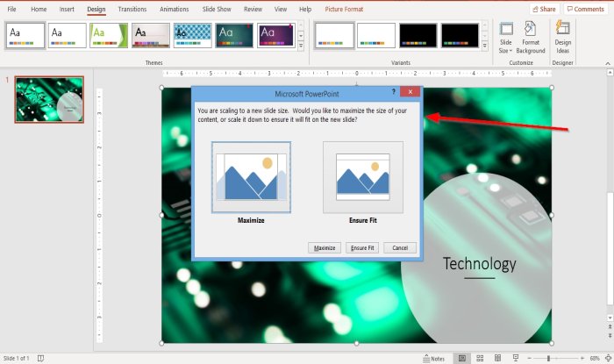The height and width of the screenshot is (364, 614).
Task: Expand the Variants gallery More arrow
Action: (484, 46)
